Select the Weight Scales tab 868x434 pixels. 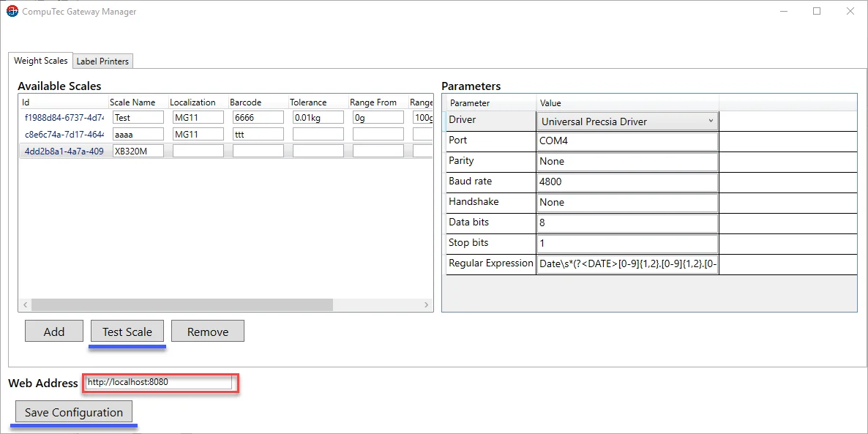(41, 61)
